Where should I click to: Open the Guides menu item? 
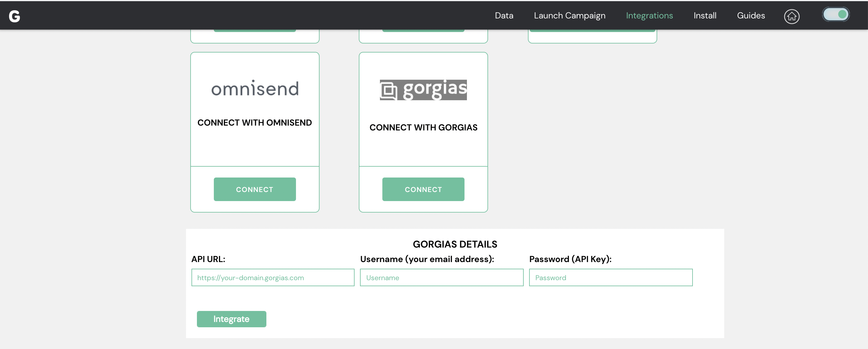tap(751, 15)
